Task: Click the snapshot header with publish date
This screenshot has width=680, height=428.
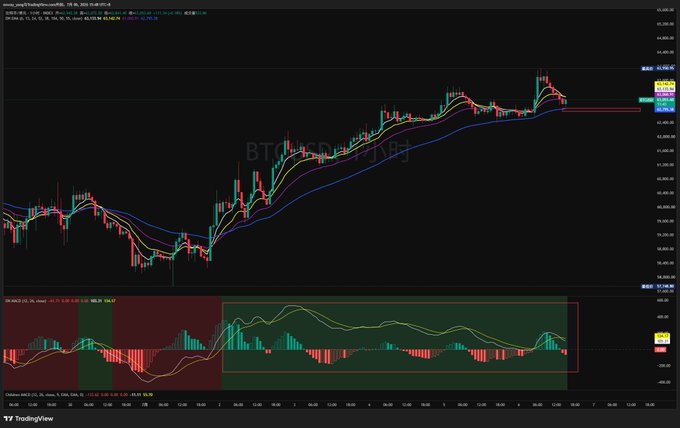Action: point(57,4)
